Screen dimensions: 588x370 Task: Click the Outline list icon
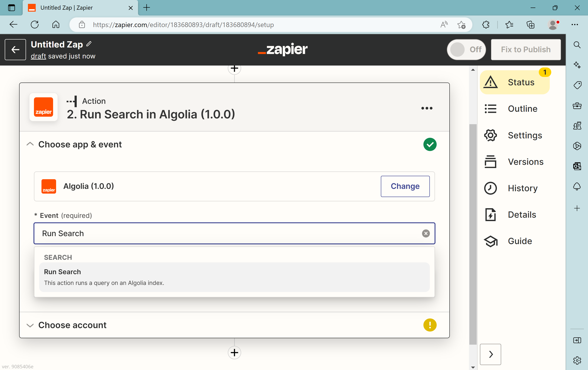click(x=490, y=109)
